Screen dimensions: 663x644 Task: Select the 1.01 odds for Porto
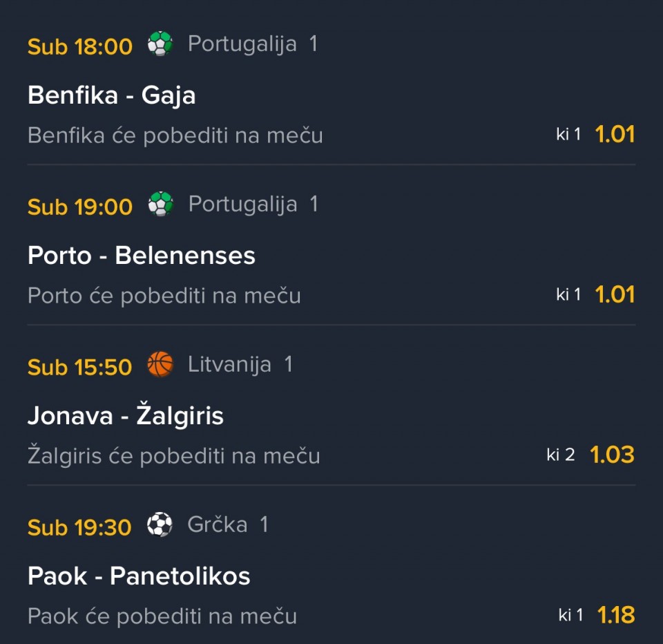click(x=615, y=294)
